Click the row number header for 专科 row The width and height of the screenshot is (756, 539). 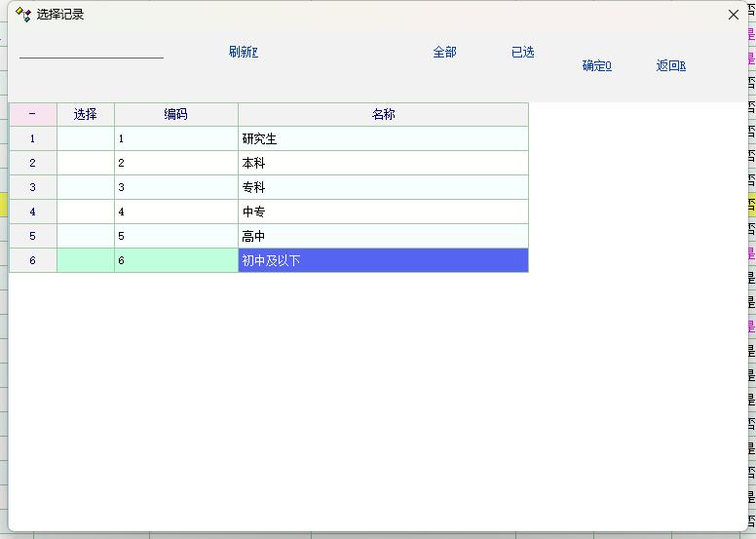32,188
